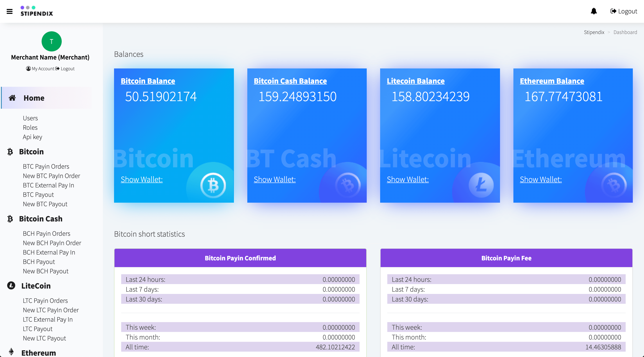
Task: Click the LiteCoin section icon in sidebar
Action: coord(11,285)
